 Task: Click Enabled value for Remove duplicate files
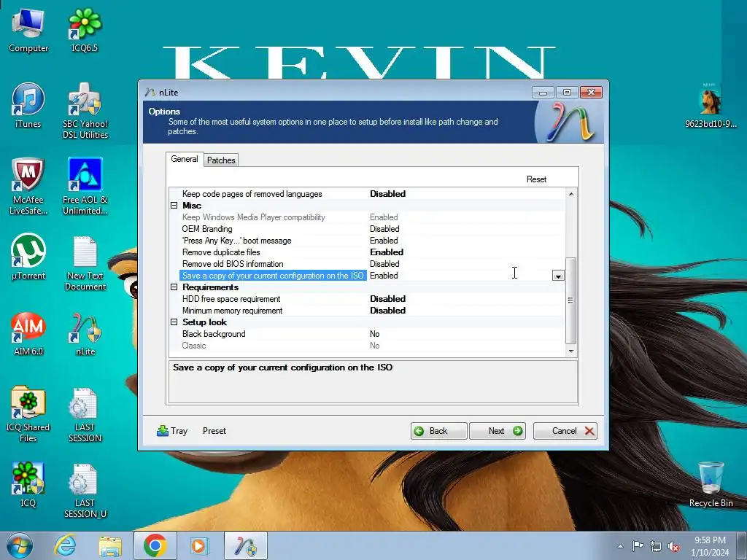pyautogui.click(x=387, y=252)
